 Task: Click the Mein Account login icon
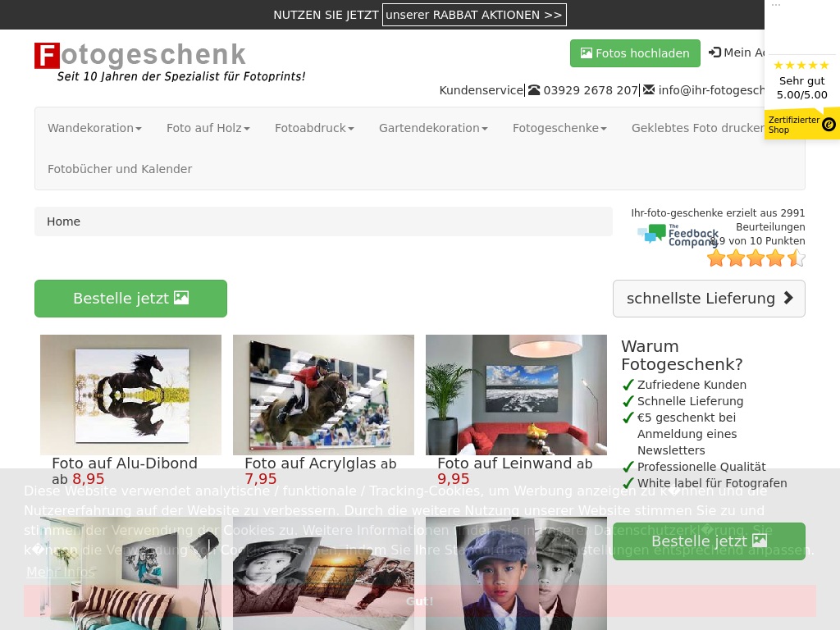pos(715,52)
